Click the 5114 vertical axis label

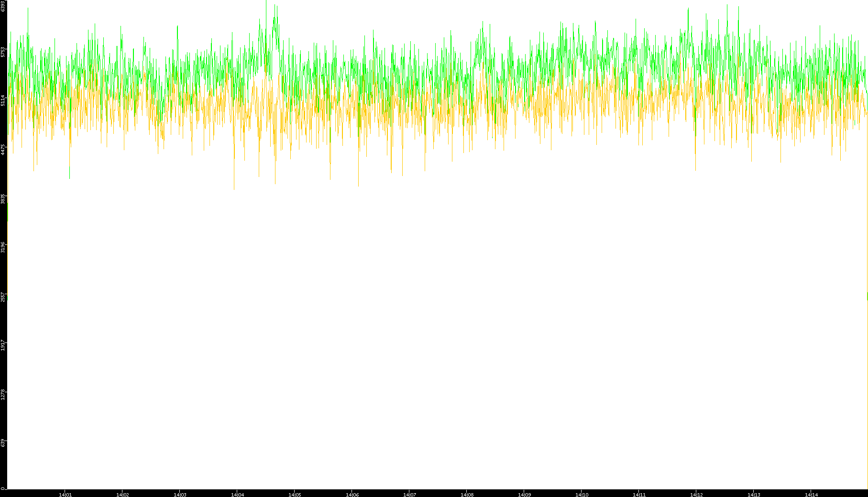click(x=3, y=100)
